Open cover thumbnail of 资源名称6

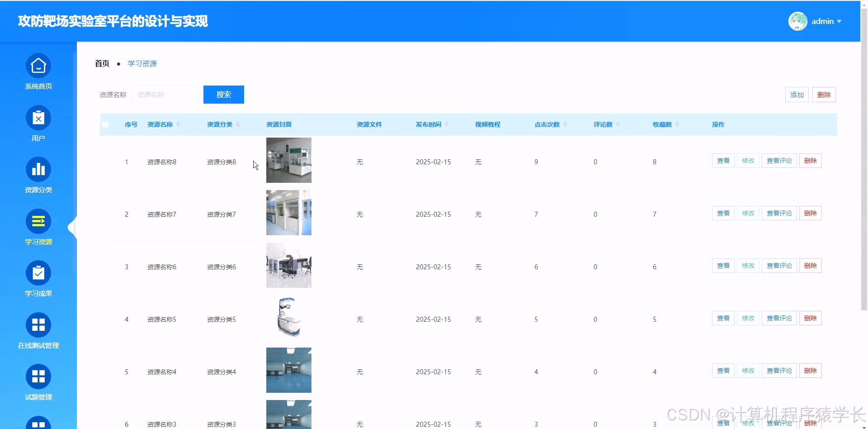coord(289,265)
